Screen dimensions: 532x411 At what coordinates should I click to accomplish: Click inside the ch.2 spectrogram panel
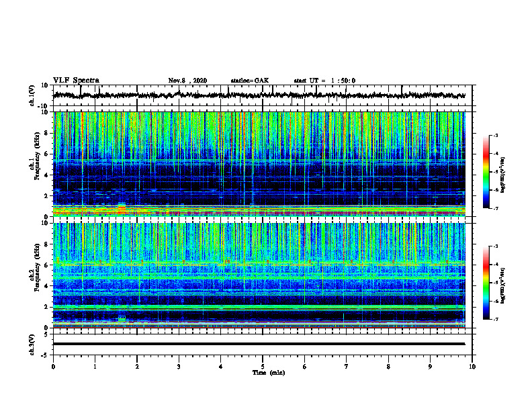[x=259, y=275]
